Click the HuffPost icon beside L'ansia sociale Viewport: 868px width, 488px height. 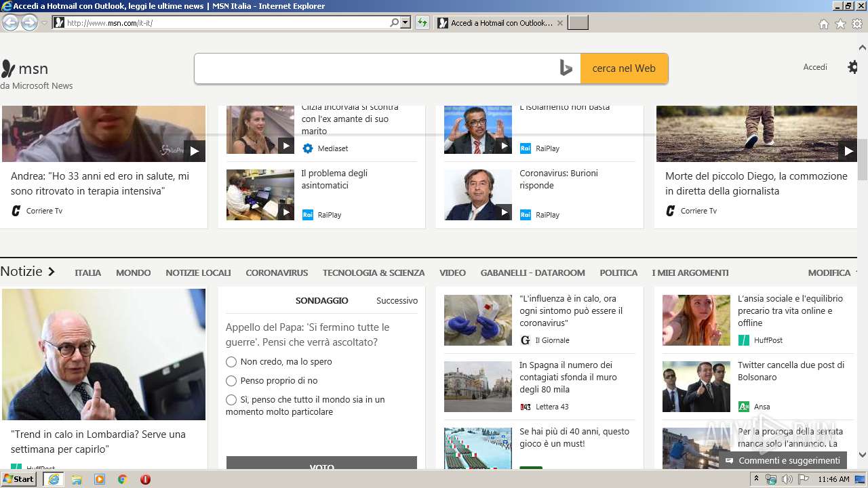coord(744,340)
